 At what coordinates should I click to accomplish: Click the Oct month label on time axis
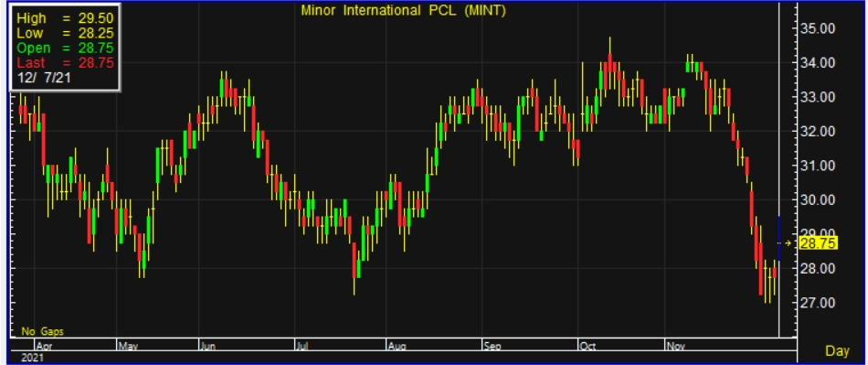tap(587, 346)
